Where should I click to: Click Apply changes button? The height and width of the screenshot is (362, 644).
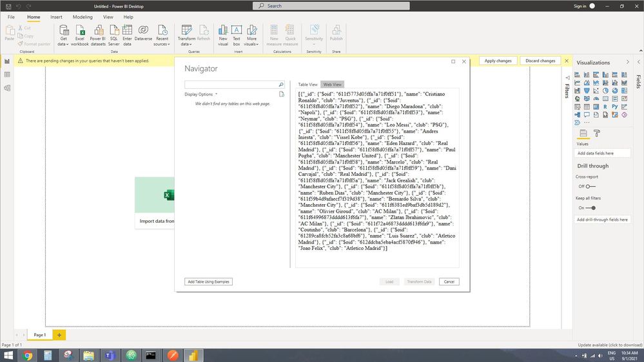(498, 61)
